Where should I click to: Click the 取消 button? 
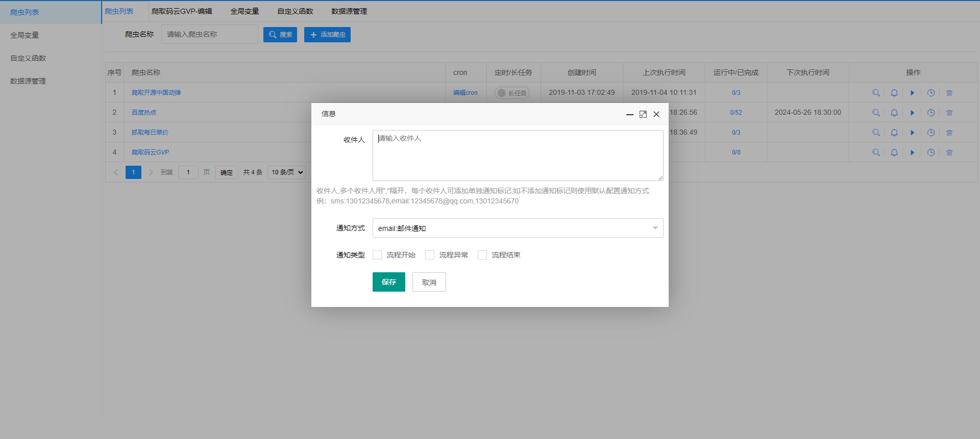tap(429, 282)
